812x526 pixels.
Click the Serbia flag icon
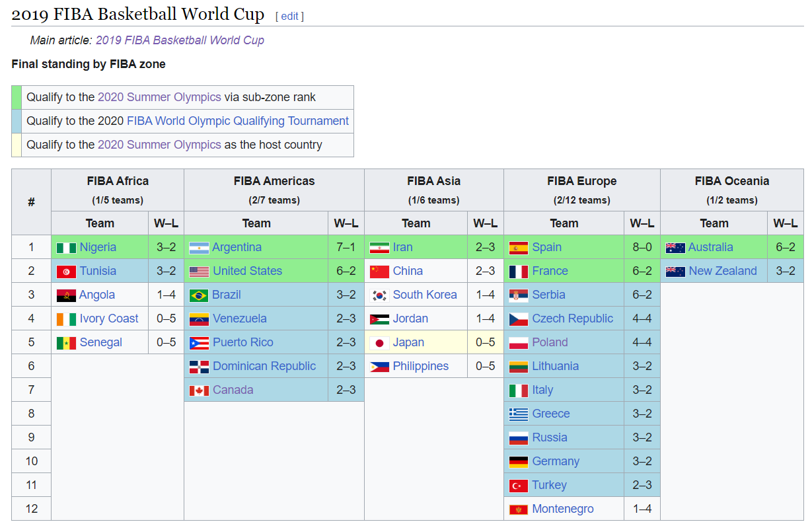(519, 295)
